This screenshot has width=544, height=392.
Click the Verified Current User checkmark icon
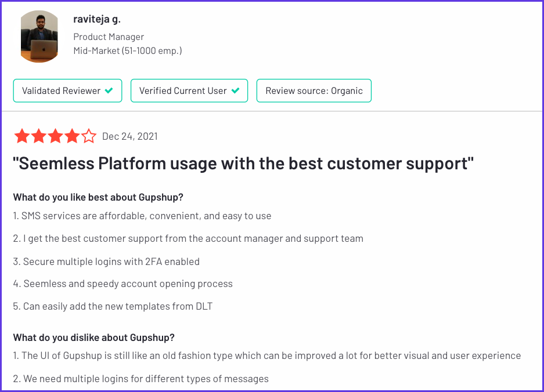coord(235,90)
